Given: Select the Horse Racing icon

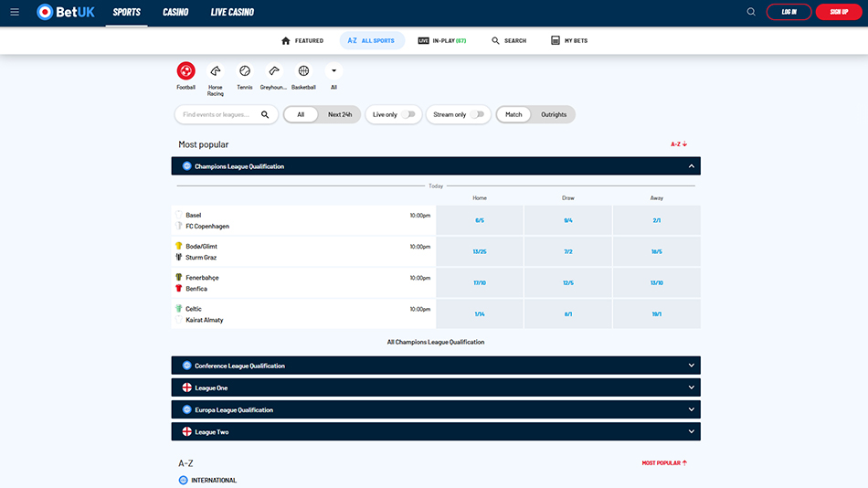Looking at the screenshot, I should point(216,71).
